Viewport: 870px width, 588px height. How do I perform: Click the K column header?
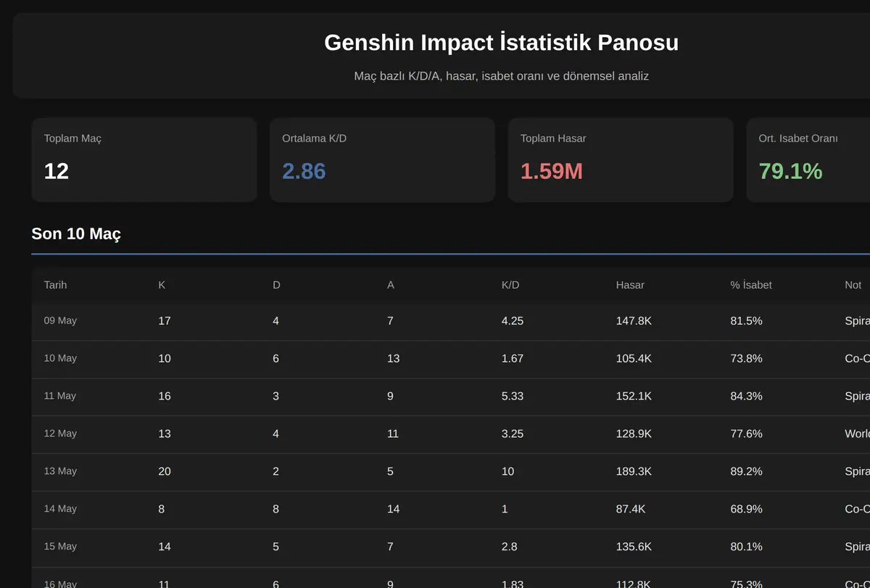coord(162,285)
